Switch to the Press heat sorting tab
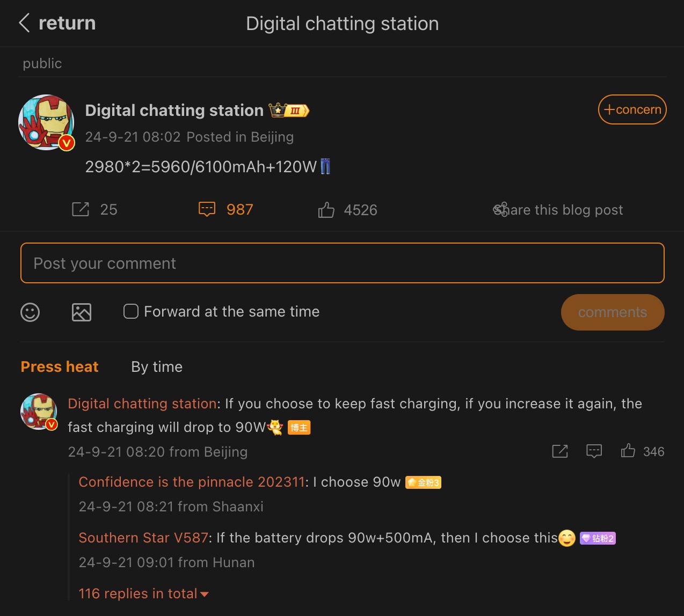 (x=60, y=367)
